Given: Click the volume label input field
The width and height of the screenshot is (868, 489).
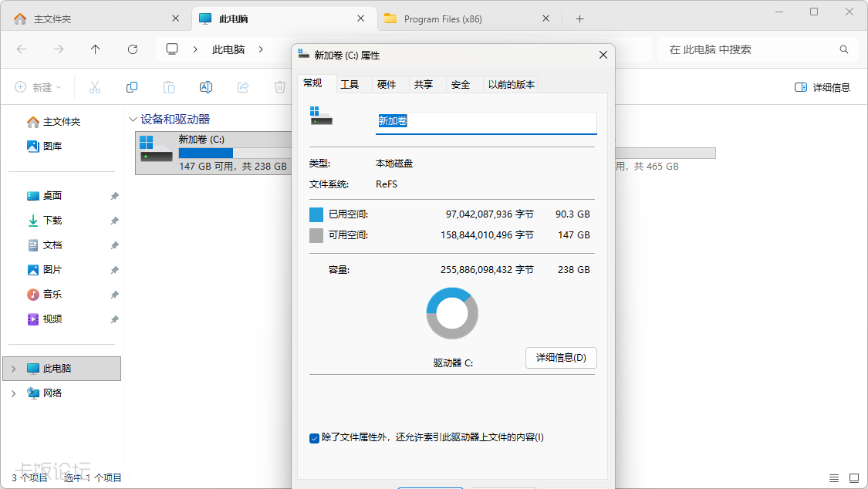Looking at the screenshot, I should 486,122.
